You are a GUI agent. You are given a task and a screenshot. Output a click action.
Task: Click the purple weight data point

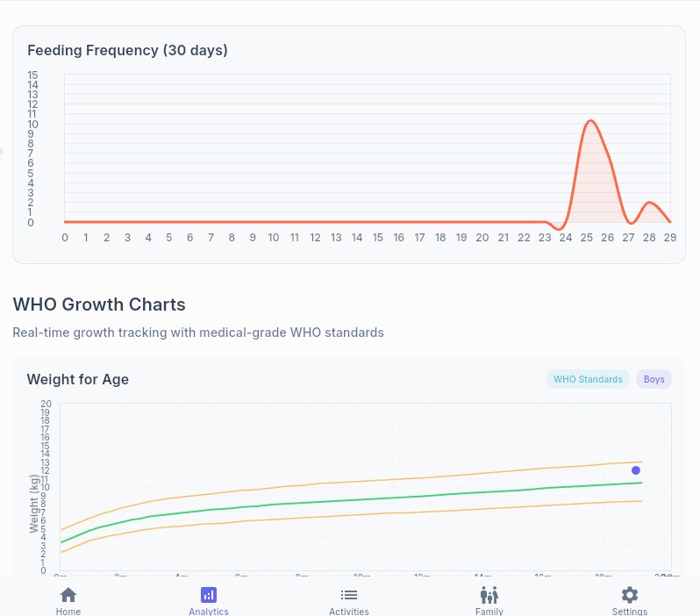636,470
